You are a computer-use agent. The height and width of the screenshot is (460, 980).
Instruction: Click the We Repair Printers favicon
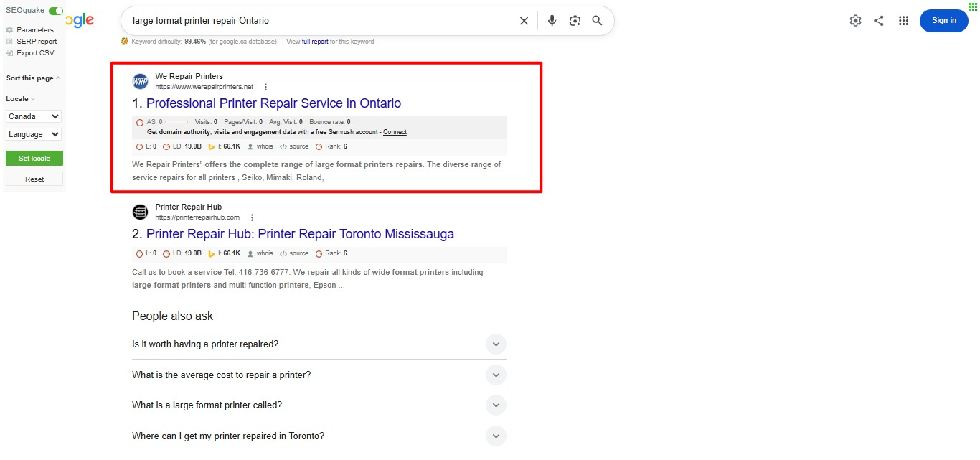coord(141,80)
